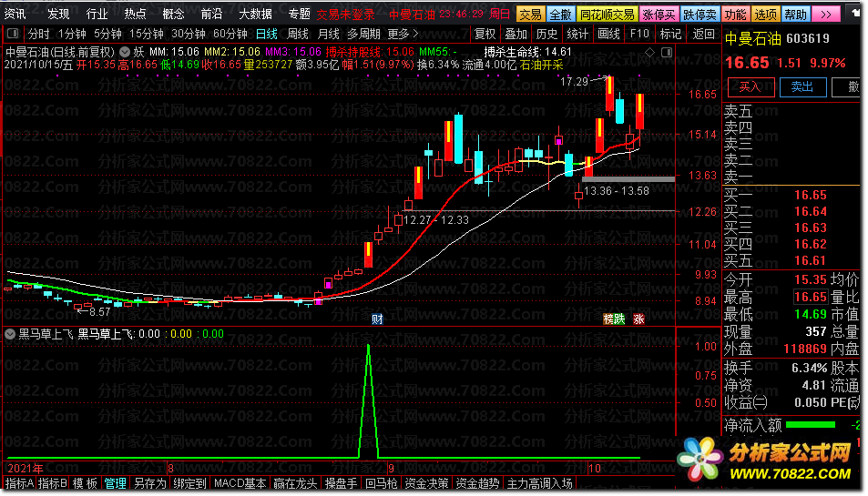Open the 管理 tab
Image resolution: width=868 pixels, height=496 pixels.
pyautogui.click(x=115, y=483)
